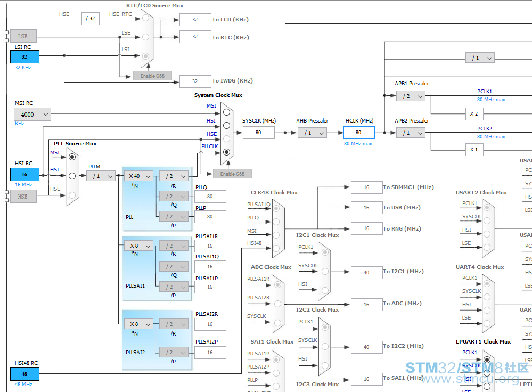Select MSI input in System Clock Mux
This screenshot has height=392, width=532.
pyautogui.click(x=227, y=112)
